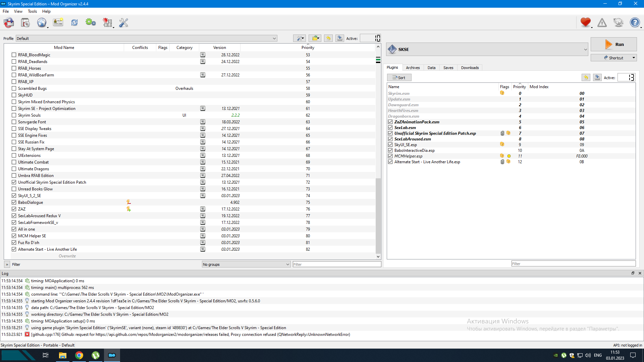Click the Sort plugins button
644x362 pixels.
399,77
